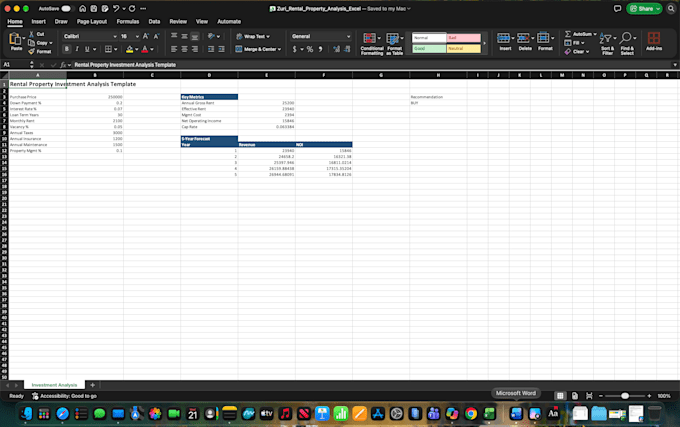Align text left

(x=174, y=49)
